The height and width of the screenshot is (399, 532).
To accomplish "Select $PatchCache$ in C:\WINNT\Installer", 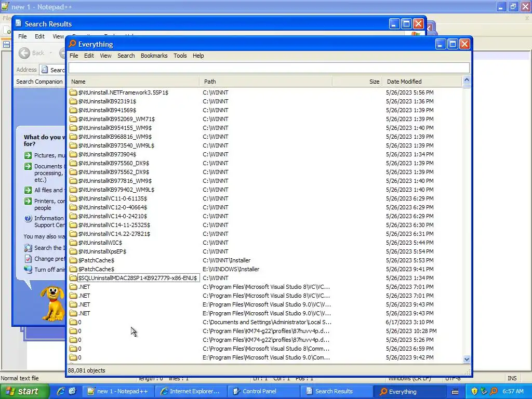I will tap(96, 260).
